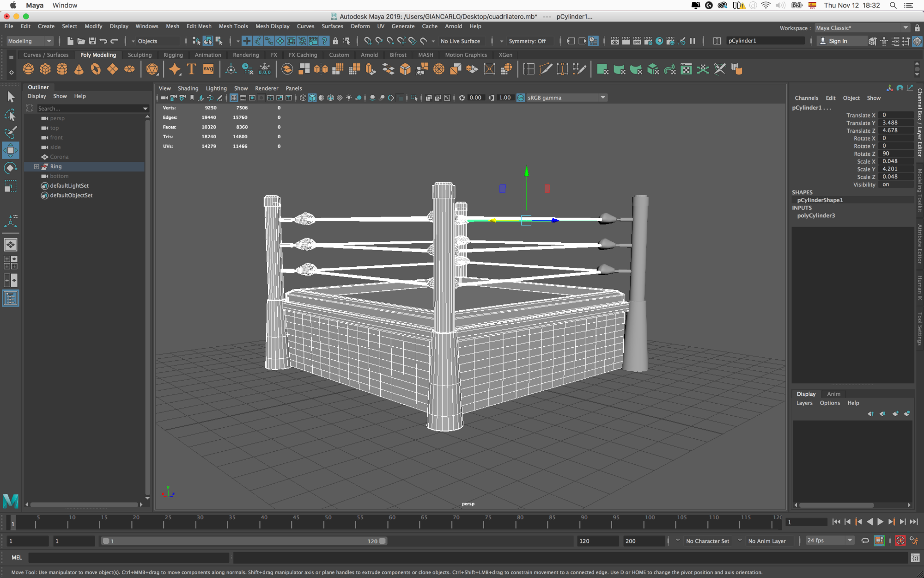The width and height of the screenshot is (924, 578).
Task: Open the 24 fps frame rate dropdown
Action: point(830,541)
